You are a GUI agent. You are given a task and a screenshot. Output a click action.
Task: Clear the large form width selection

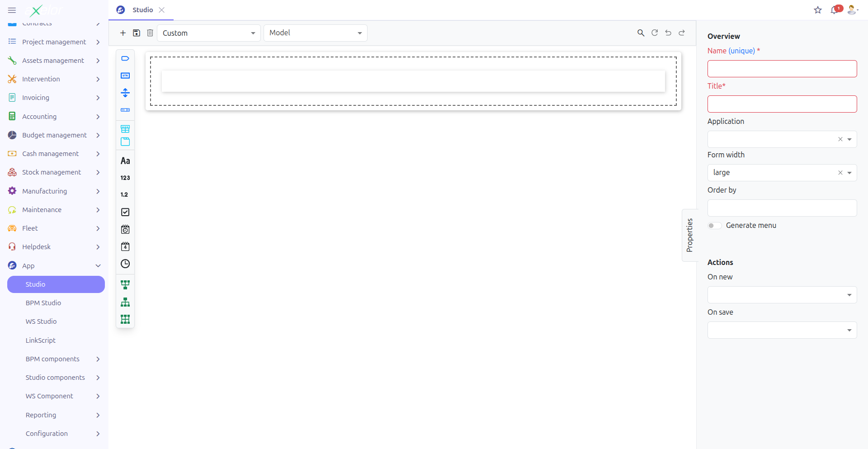click(x=840, y=172)
